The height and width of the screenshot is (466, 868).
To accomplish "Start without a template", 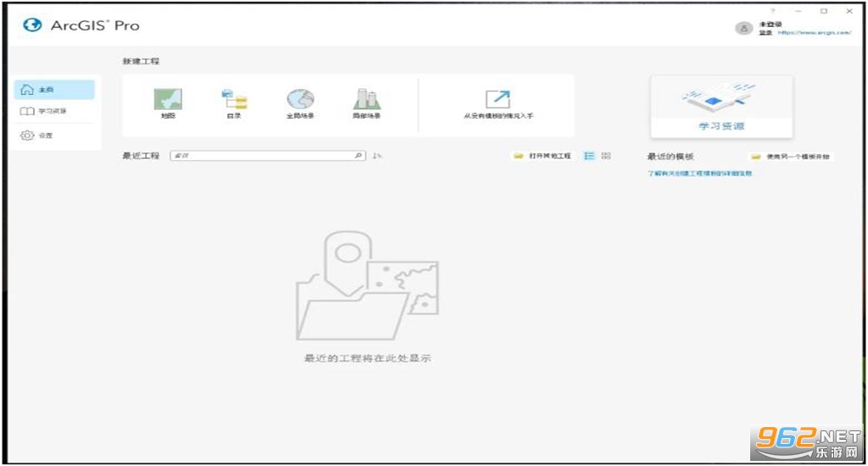I will tap(498, 104).
